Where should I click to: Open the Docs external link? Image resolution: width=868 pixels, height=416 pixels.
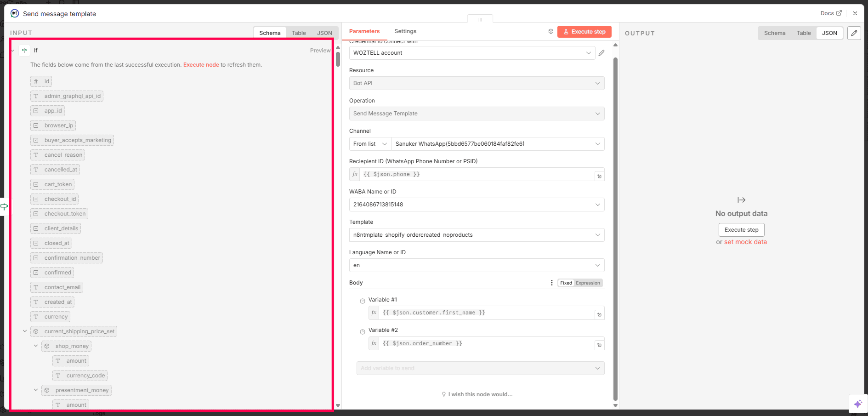[831, 13]
